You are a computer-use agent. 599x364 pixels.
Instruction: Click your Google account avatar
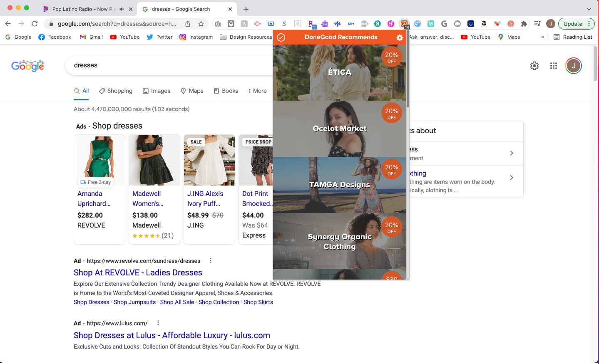point(573,65)
